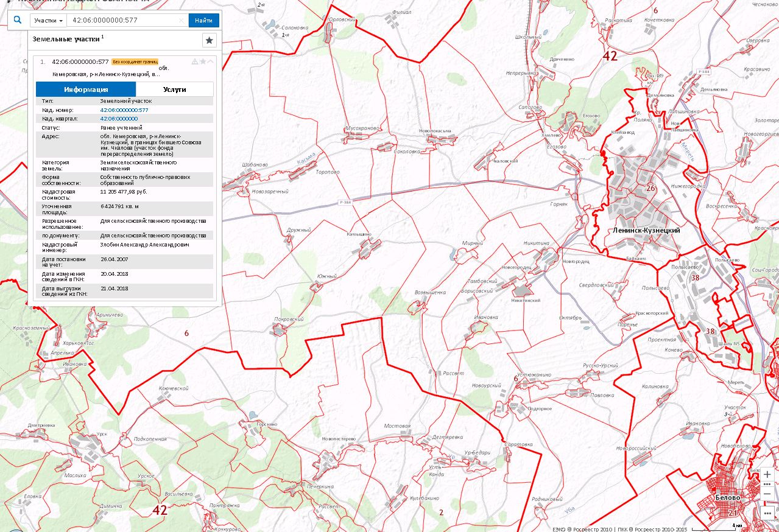Click the Новопокасьма village label on map
This screenshot has height=532, width=779.
coord(435,131)
